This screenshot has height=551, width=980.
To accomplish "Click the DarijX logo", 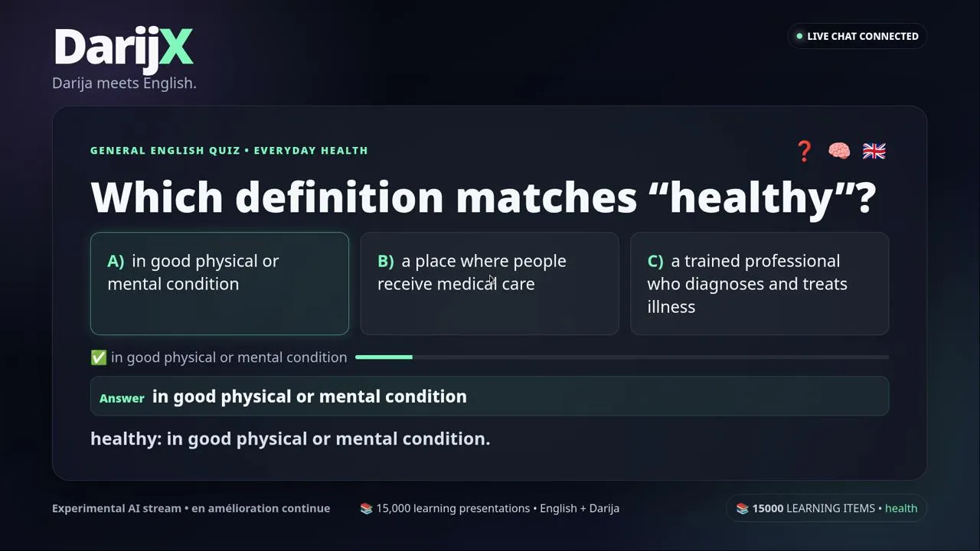I will point(123,47).
